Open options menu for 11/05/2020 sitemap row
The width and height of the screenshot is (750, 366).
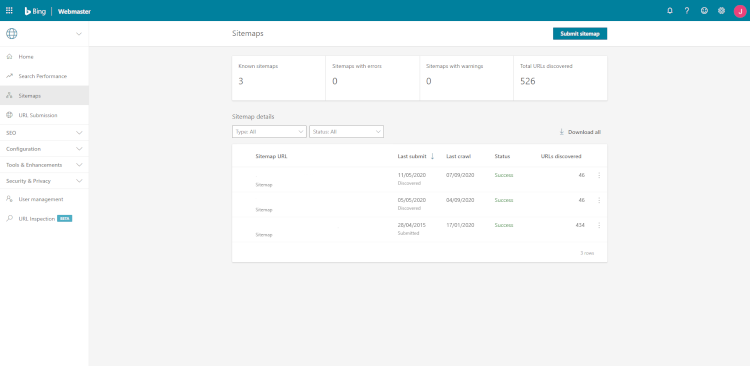point(599,176)
